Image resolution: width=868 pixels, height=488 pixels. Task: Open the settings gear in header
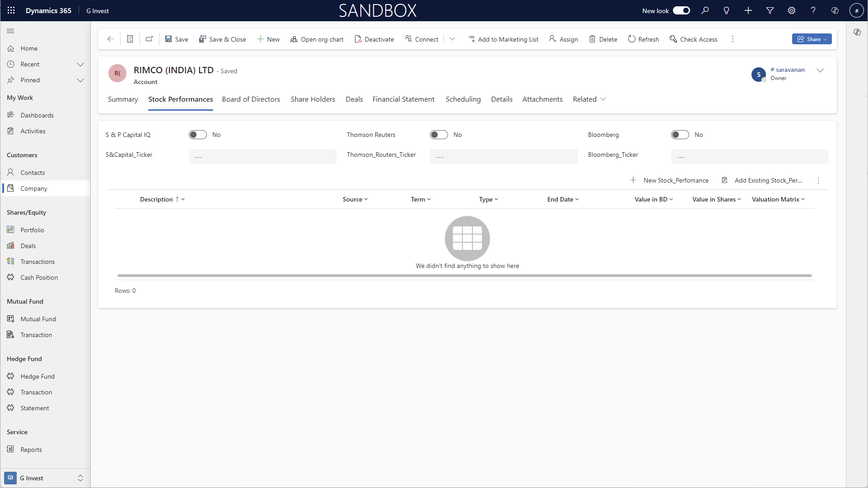792,10
